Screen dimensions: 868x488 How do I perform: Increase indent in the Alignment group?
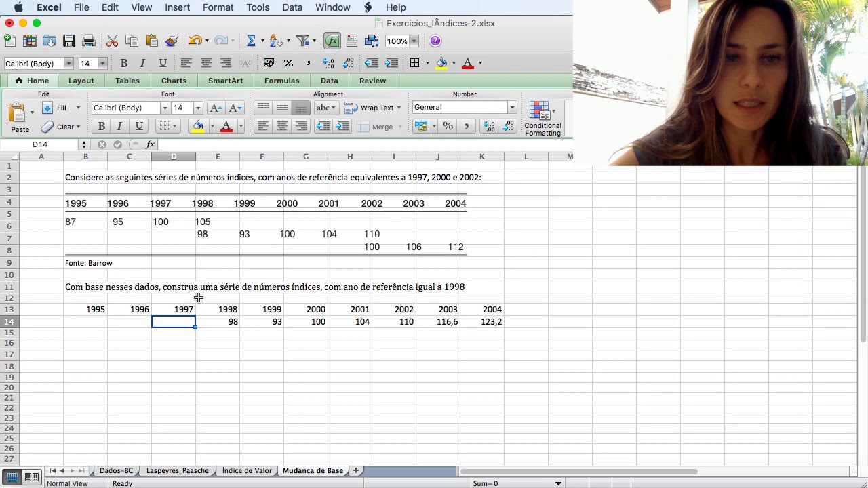(342, 126)
